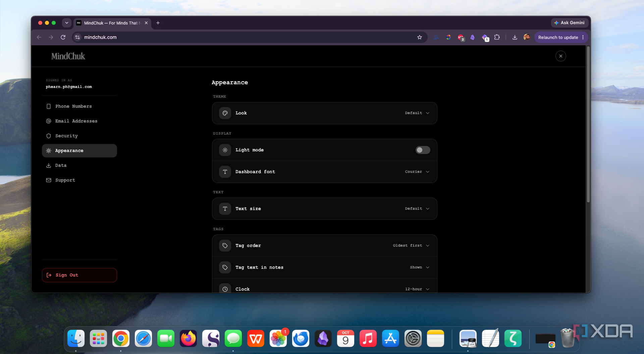This screenshot has height=354, width=644.
Task: Open the Chrome profile avatar
Action: click(x=527, y=37)
